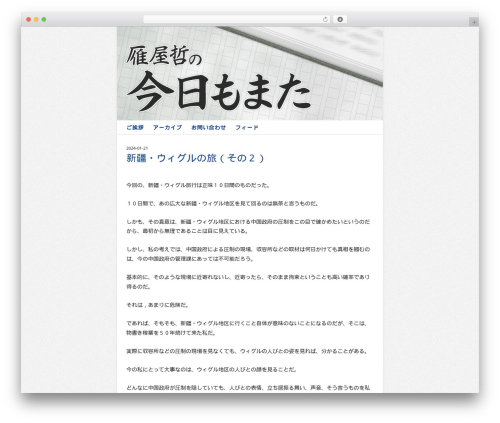Click the paragraph starting １０日間で、あの広大な
This screenshot has height=423, width=500.
pyautogui.click(x=222, y=204)
